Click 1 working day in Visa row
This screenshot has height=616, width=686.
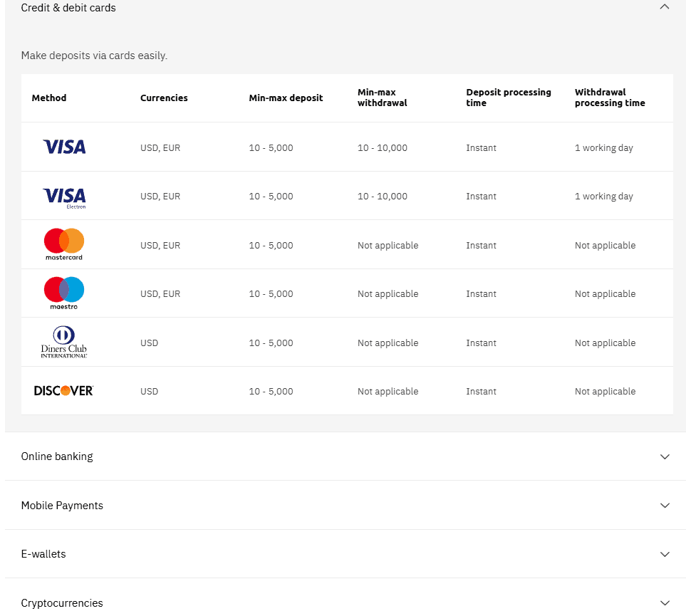point(604,148)
